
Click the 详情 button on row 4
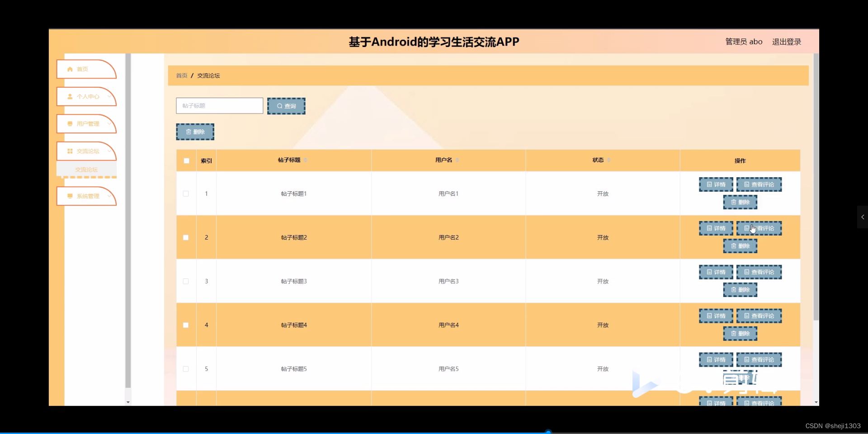point(716,316)
